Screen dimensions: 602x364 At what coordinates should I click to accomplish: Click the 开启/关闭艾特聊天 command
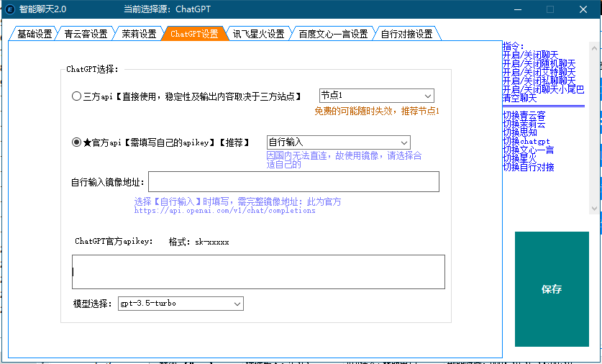[539, 72]
